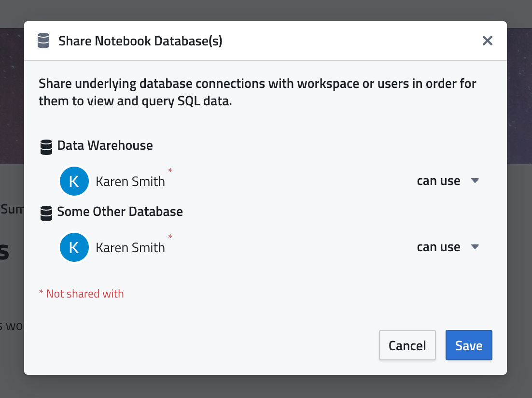Click the red asterisk beside Data Warehouse's Karen Smith

(x=170, y=171)
